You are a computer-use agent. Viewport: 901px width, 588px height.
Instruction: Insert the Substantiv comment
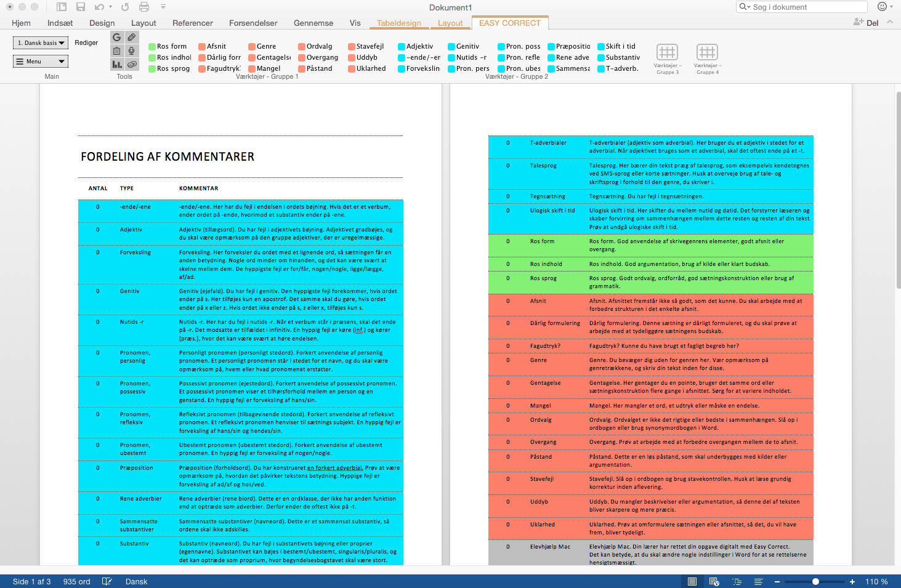[619, 57]
